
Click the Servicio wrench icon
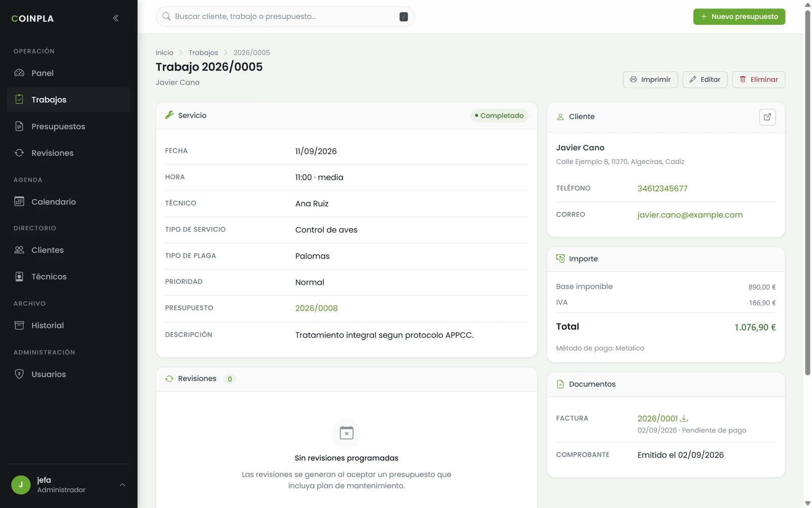tap(170, 115)
